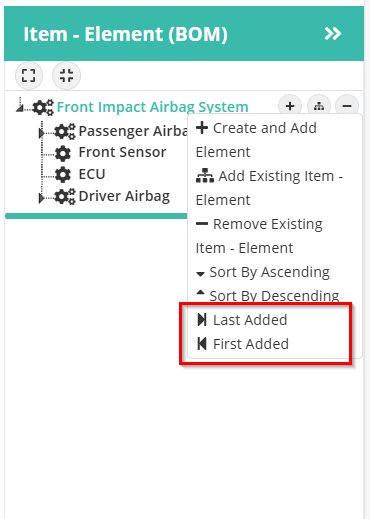Viewport: 370px width, 519px height.
Task: Expand the Driver Airbag tree node
Action: click(41, 198)
